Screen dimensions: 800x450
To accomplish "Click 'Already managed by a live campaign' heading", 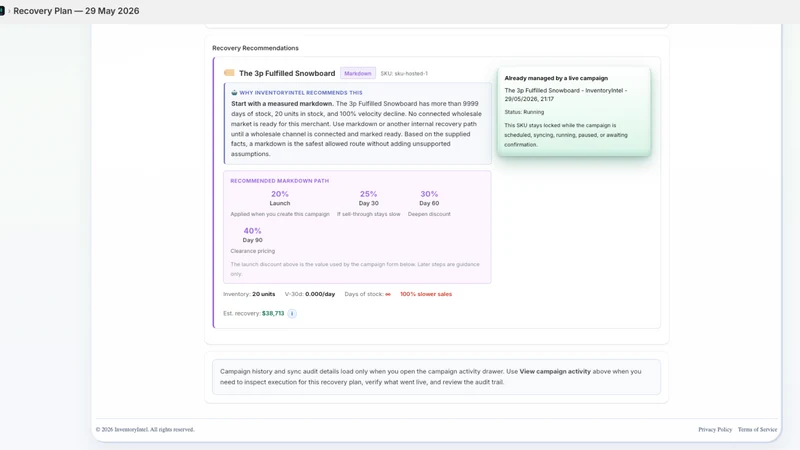I will (556, 79).
